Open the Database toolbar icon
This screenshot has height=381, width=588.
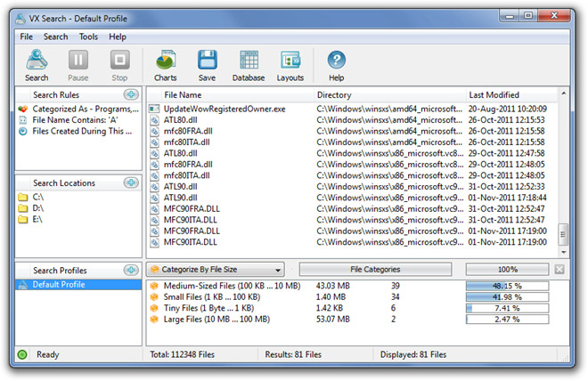[x=249, y=60]
